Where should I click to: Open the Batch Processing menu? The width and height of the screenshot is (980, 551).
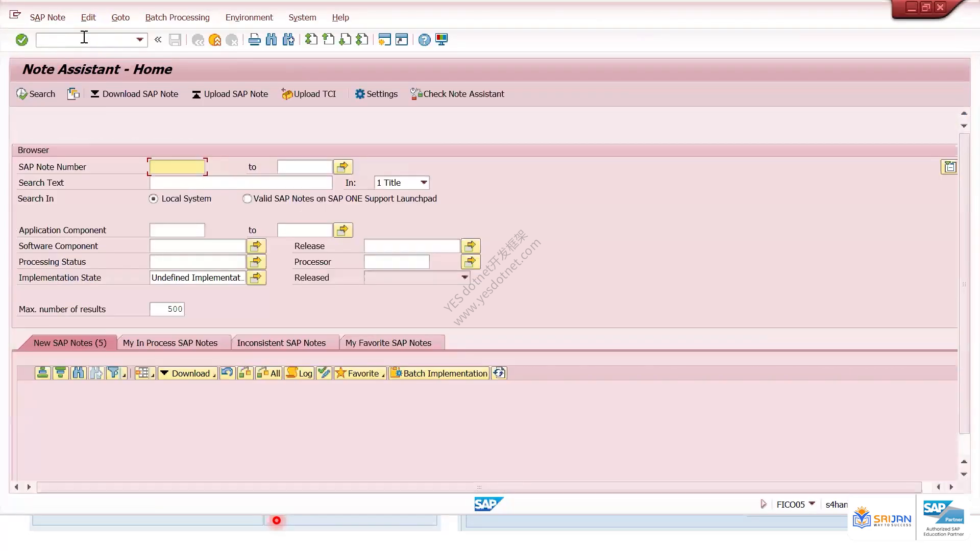point(177,17)
